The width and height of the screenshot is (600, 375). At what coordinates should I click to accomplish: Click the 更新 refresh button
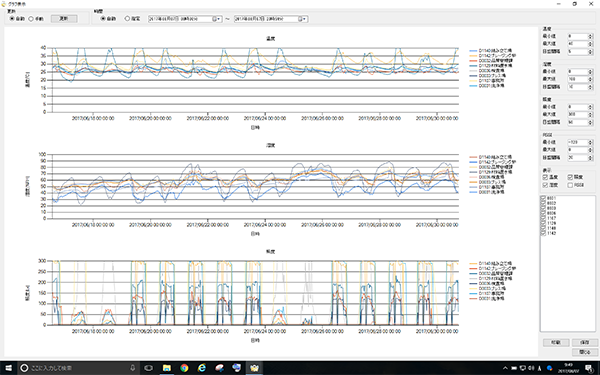pos(64,18)
